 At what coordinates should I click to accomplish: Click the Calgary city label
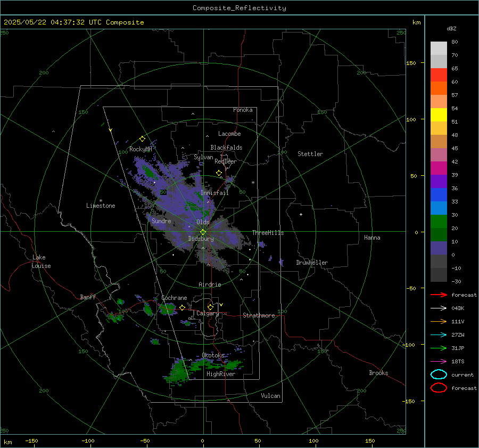coord(208,313)
